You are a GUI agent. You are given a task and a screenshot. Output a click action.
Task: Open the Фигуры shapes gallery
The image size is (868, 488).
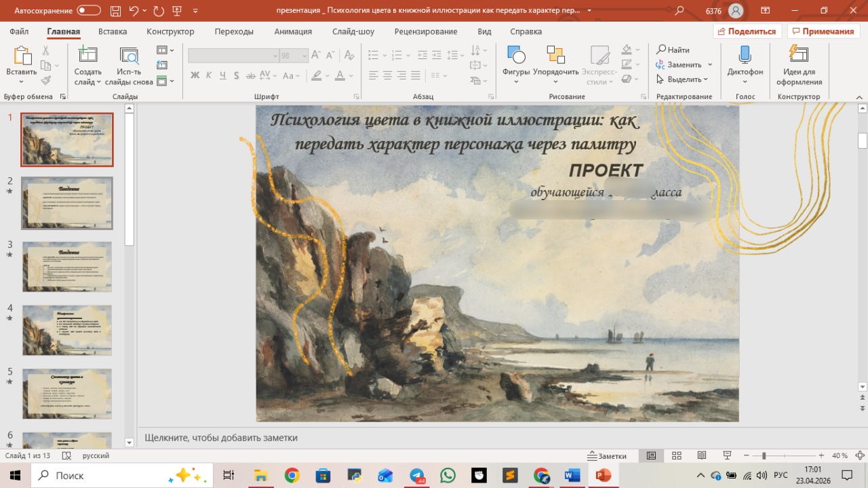[x=516, y=65]
